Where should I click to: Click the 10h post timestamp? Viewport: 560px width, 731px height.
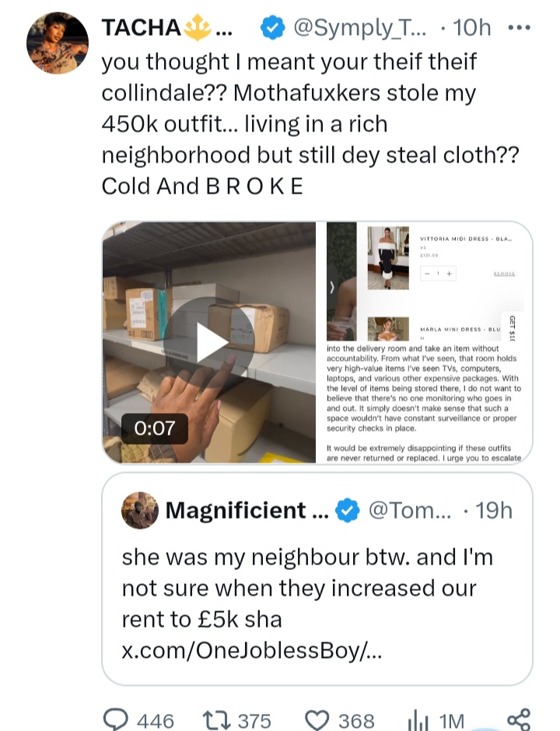[471, 28]
